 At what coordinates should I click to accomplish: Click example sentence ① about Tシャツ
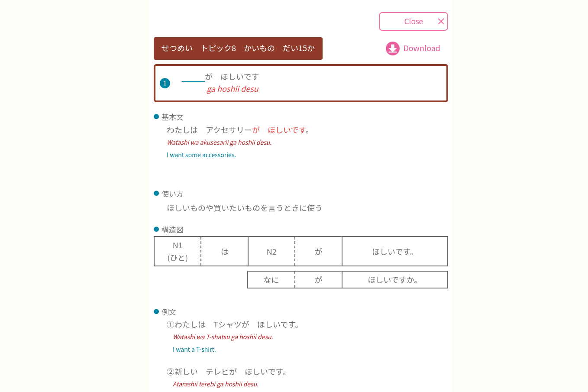[234, 324]
